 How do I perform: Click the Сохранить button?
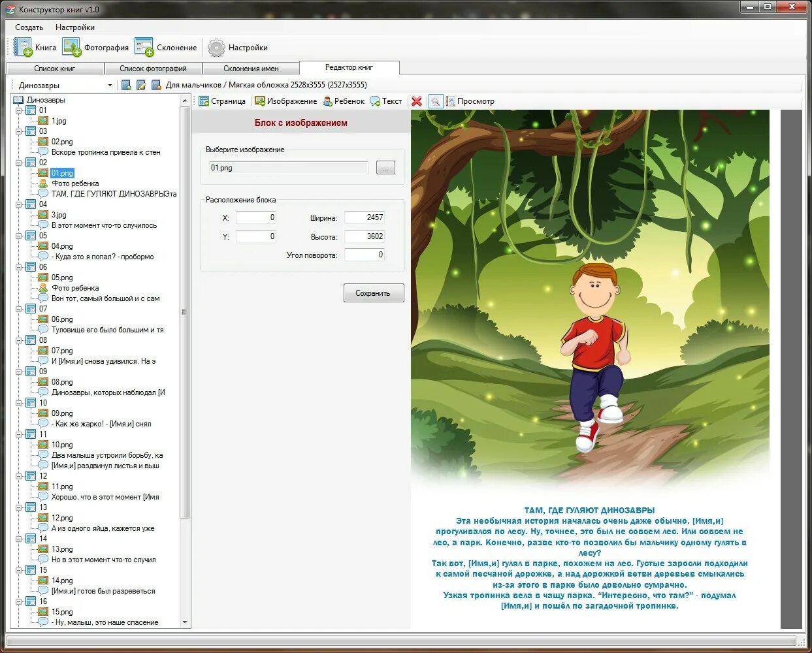click(x=374, y=293)
